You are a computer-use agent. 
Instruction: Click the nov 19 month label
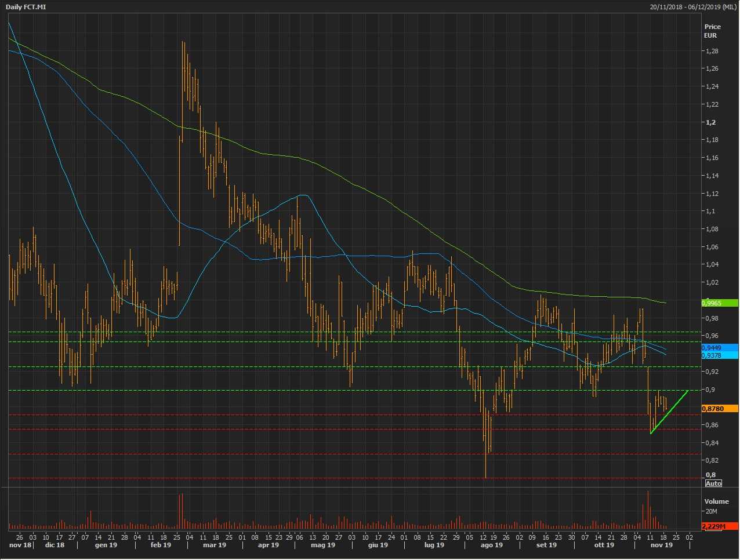661,545
